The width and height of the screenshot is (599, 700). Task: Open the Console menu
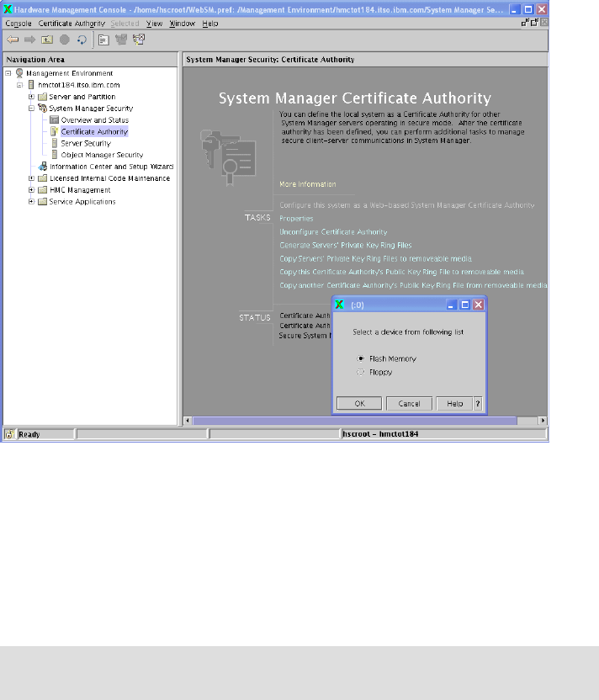coord(19,24)
